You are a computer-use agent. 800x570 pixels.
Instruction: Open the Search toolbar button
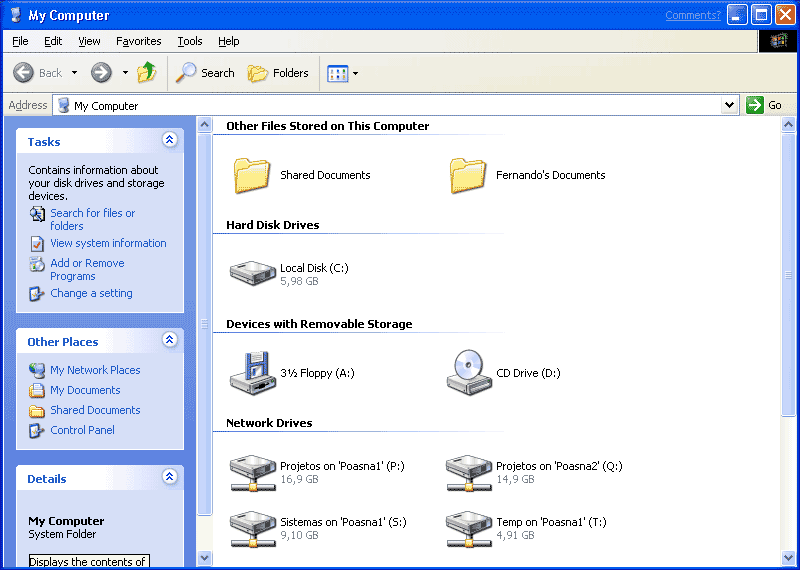coord(205,73)
